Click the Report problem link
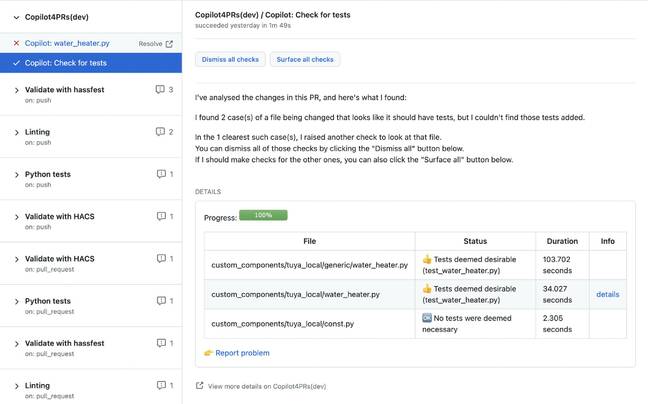 [x=242, y=353]
